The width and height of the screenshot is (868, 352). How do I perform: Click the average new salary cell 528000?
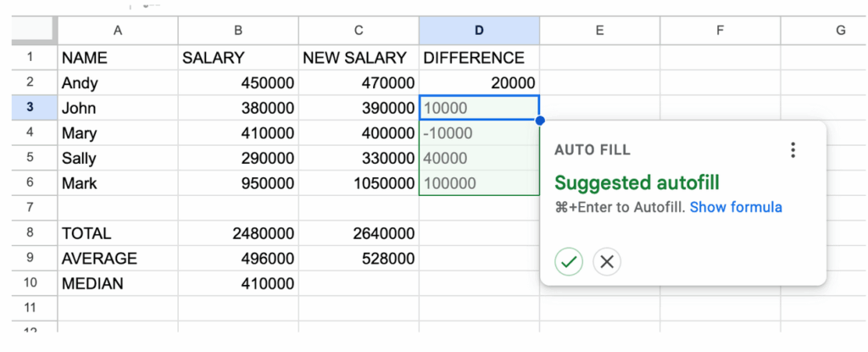pyautogui.click(x=359, y=259)
